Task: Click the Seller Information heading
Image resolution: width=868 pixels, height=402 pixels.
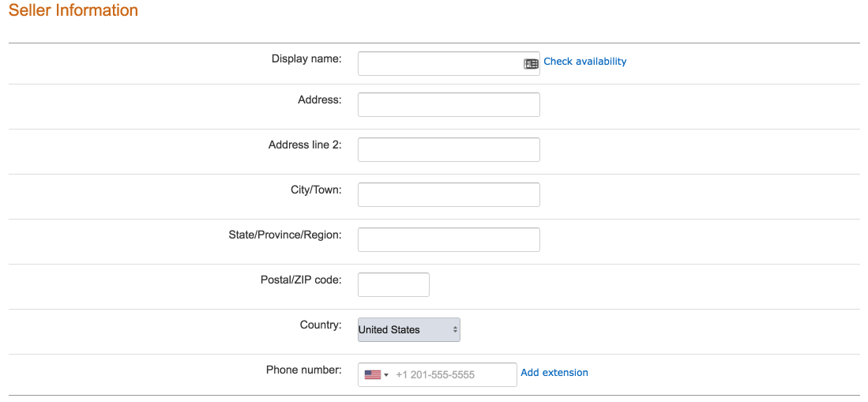Action: click(x=73, y=10)
